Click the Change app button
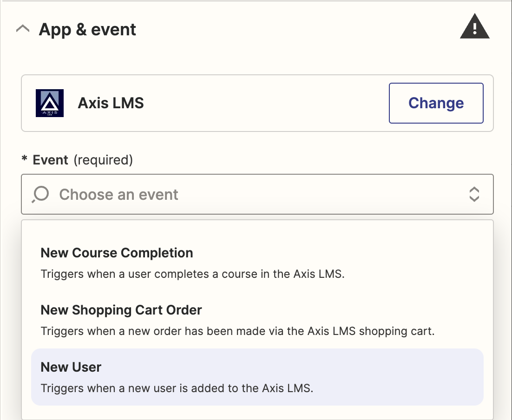512x420 pixels. pyautogui.click(x=436, y=103)
